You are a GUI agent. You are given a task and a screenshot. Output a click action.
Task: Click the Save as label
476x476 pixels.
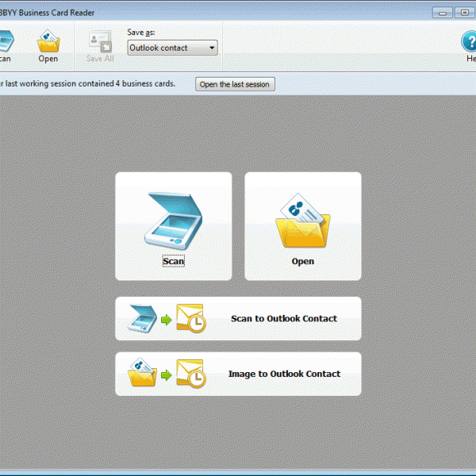pos(141,33)
